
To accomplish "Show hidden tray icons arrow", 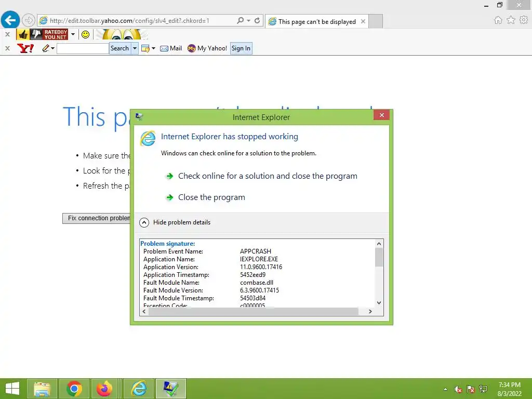I will tap(445, 389).
